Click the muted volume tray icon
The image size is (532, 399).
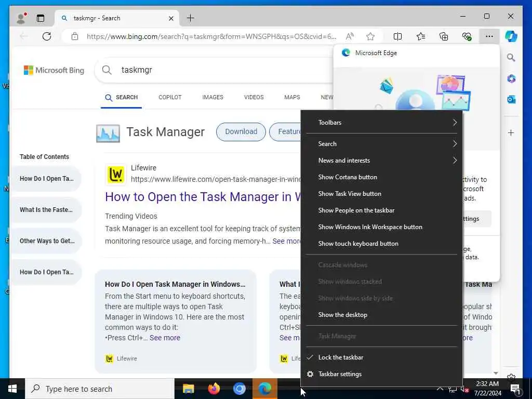click(464, 389)
